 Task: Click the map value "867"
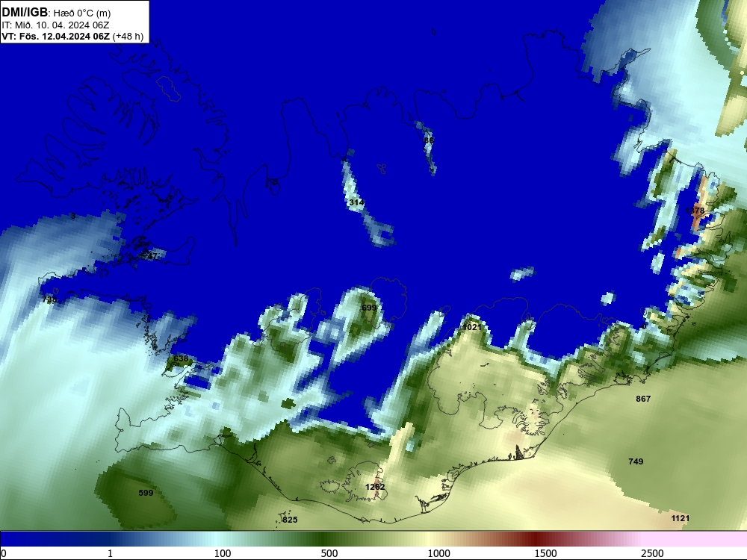(643, 399)
